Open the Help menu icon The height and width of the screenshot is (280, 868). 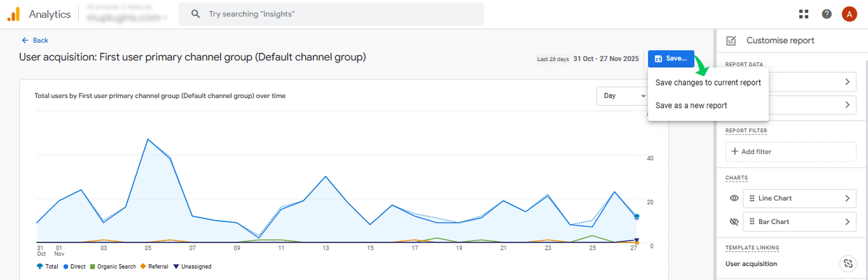(827, 14)
